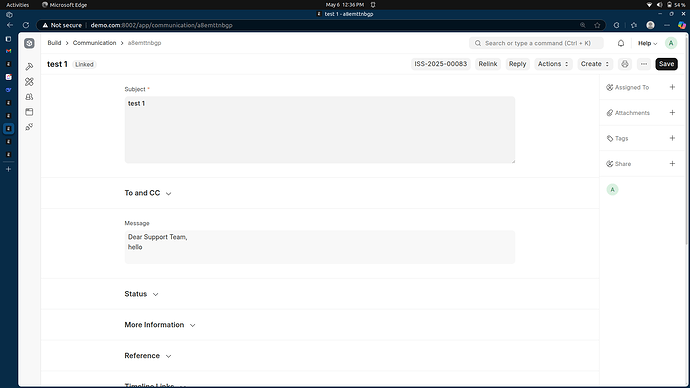Click the a8emttnbgp breadcrumb
This screenshot has height=388, width=690.
point(144,43)
